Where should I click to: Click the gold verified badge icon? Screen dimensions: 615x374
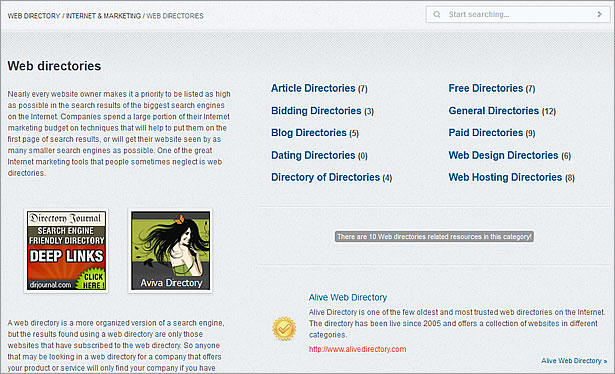pos(284,329)
